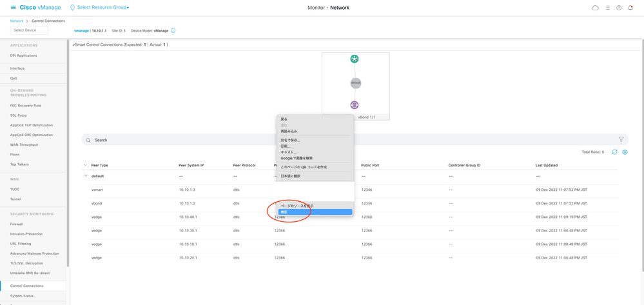
Task: Open FEC Recovery Rate in sidebar
Action: tap(26, 106)
